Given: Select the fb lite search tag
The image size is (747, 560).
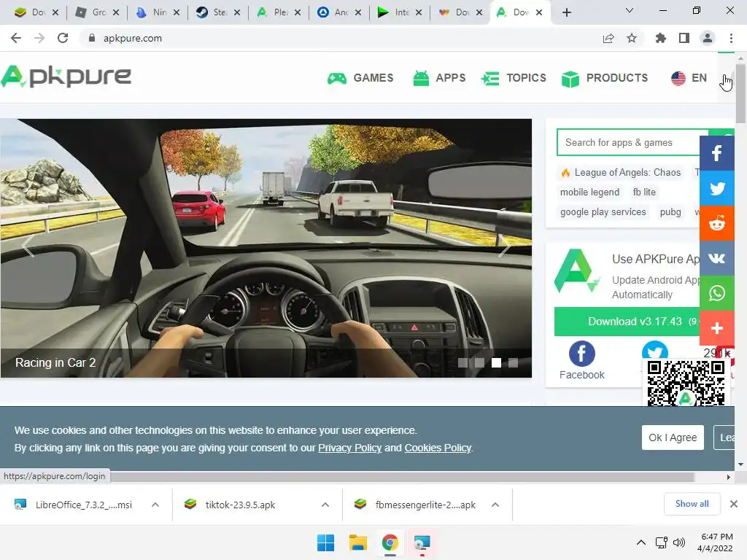Looking at the screenshot, I should pos(644,192).
